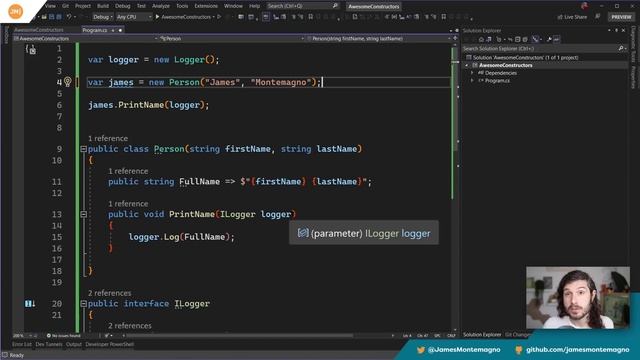
Task: Switch to the Git Changes bottom tab
Action: 518,335
